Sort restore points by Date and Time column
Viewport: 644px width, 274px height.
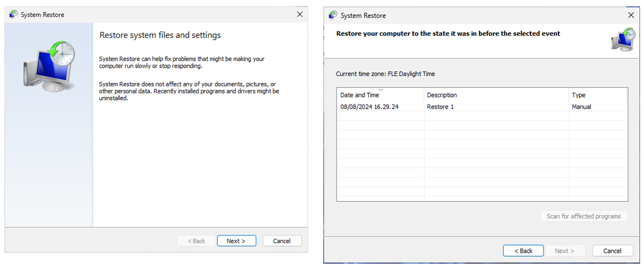point(359,95)
